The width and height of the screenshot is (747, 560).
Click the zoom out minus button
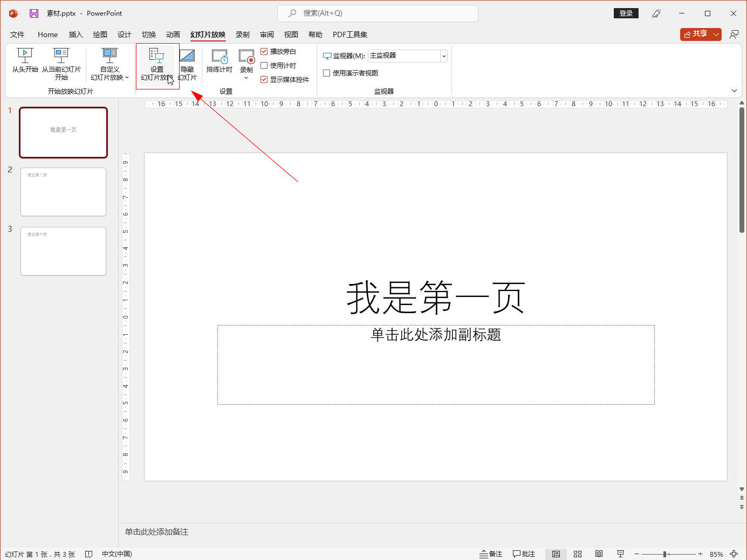(x=637, y=554)
